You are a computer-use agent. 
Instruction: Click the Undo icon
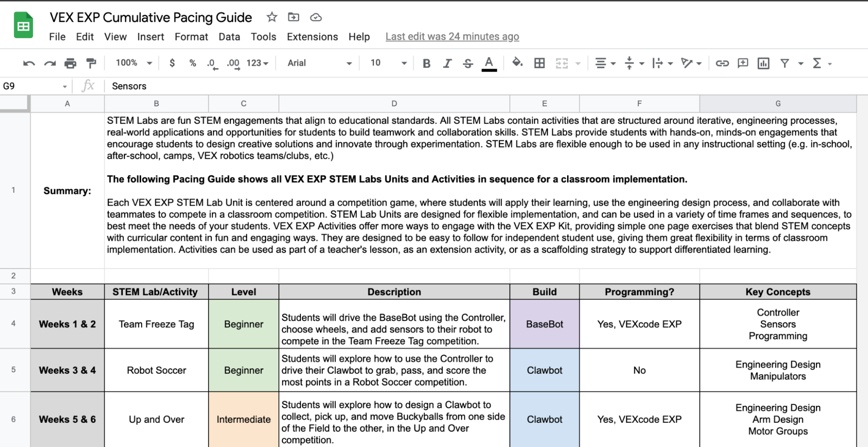28,63
